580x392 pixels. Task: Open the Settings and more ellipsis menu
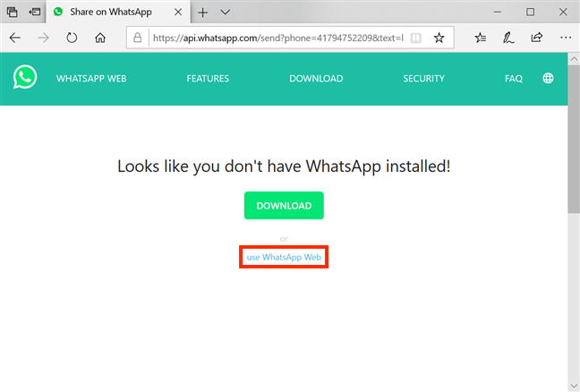click(x=566, y=38)
